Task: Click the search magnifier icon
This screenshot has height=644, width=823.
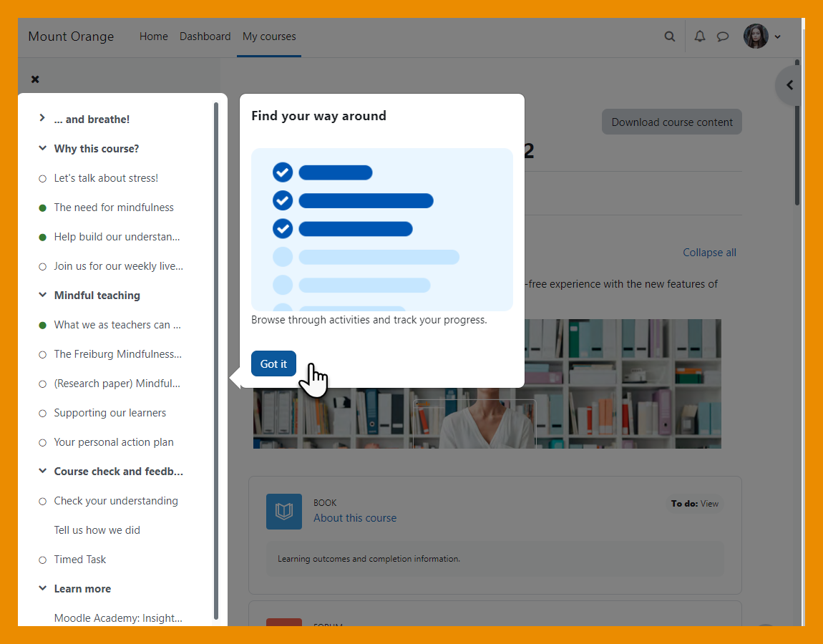Action: 670,36
